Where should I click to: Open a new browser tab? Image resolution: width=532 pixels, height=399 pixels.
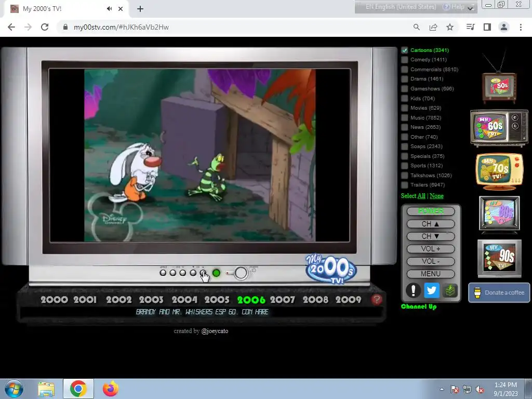[140, 9]
